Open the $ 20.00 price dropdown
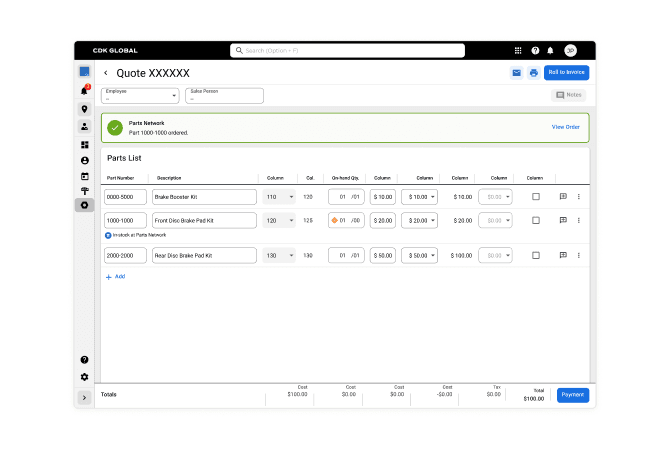Image resolution: width=670 pixels, height=450 pixels. (420, 221)
